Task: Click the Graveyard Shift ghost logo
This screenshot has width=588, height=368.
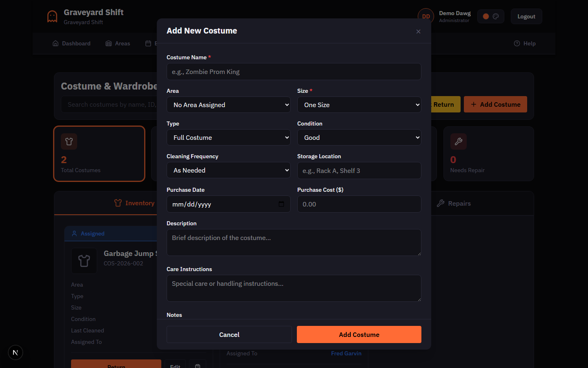Action: [52, 16]
